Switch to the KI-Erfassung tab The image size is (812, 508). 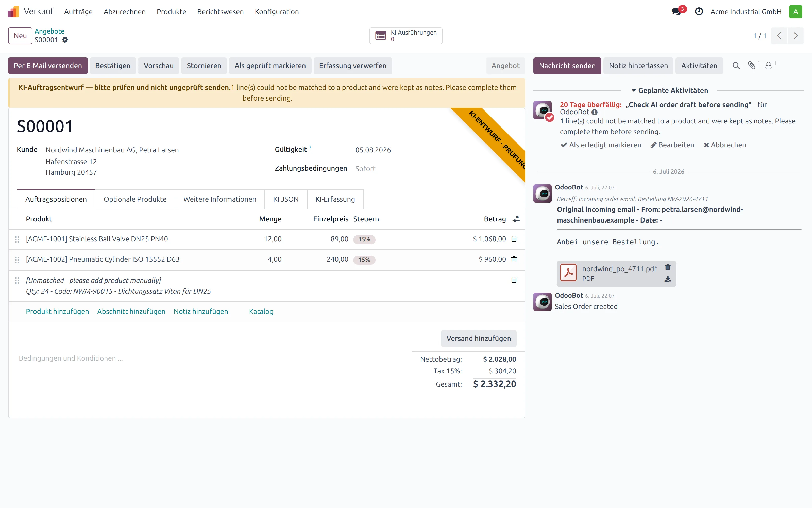coord(335,199)
